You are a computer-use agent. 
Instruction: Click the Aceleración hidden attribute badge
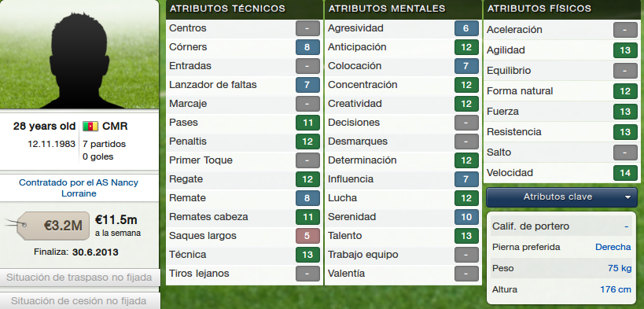click(x=625, y=30)
